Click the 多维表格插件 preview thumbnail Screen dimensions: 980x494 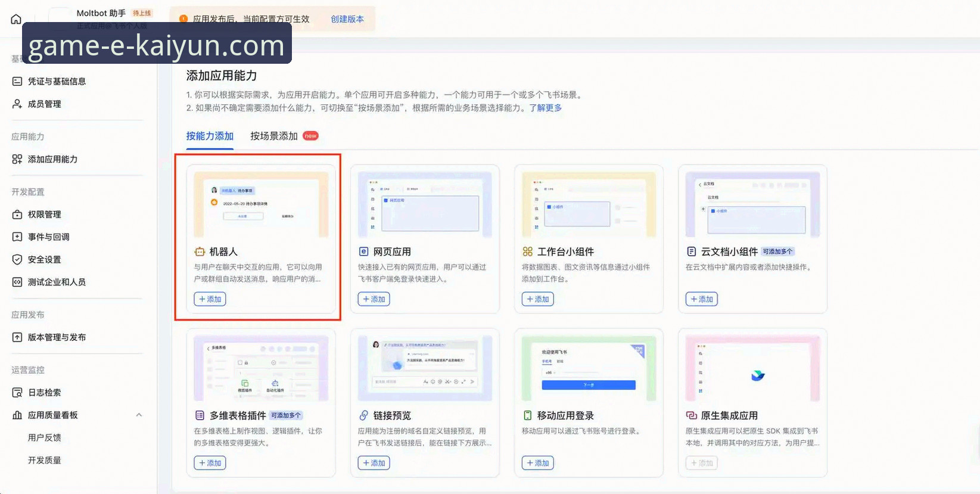[x=261, y=368]
